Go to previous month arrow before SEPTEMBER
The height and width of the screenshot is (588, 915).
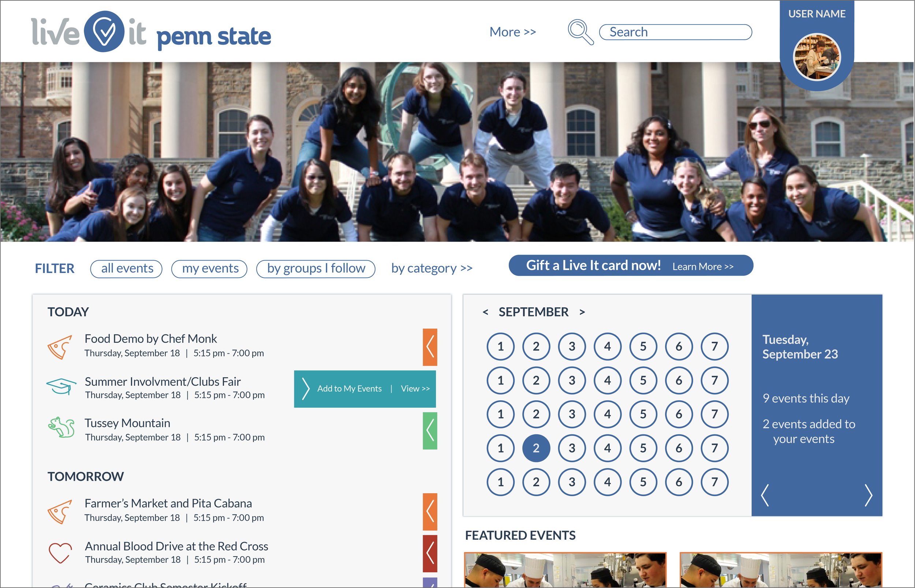(x=485, y=312)
